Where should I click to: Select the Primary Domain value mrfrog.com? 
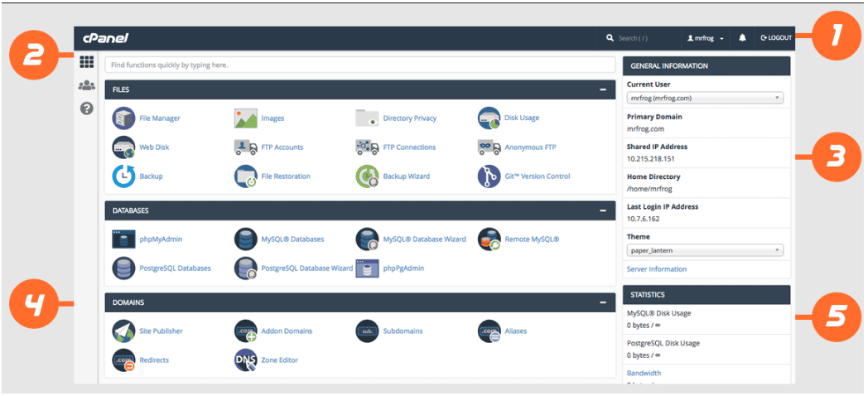pyautogui.click(x=645, y=128)
